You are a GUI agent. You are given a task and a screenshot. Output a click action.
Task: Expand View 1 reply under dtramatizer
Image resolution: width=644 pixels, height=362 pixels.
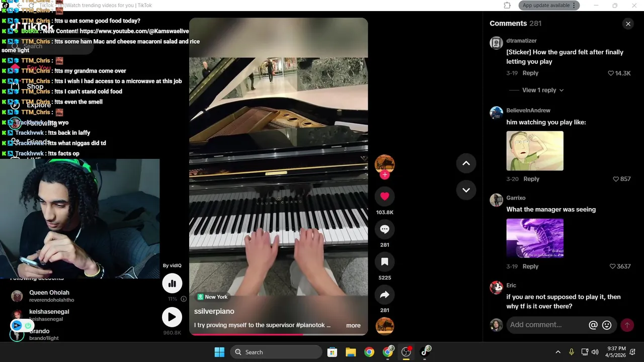click(543, 90)
